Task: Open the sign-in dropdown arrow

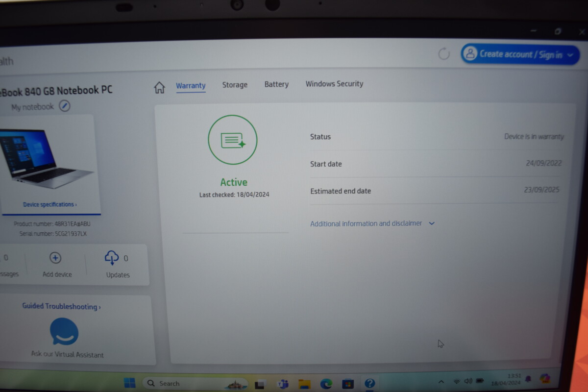Action: pyautogui.click(x=570, y=55)
